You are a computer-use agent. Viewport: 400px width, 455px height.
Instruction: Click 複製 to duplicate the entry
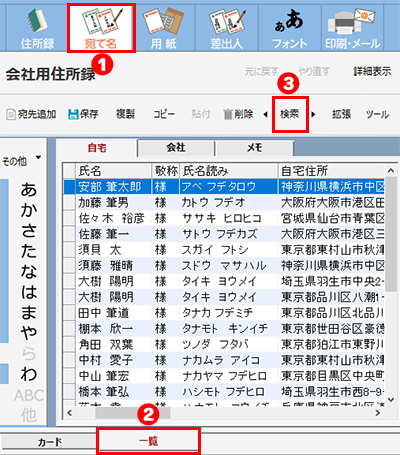pyautogui.click(x=125, y=114)
